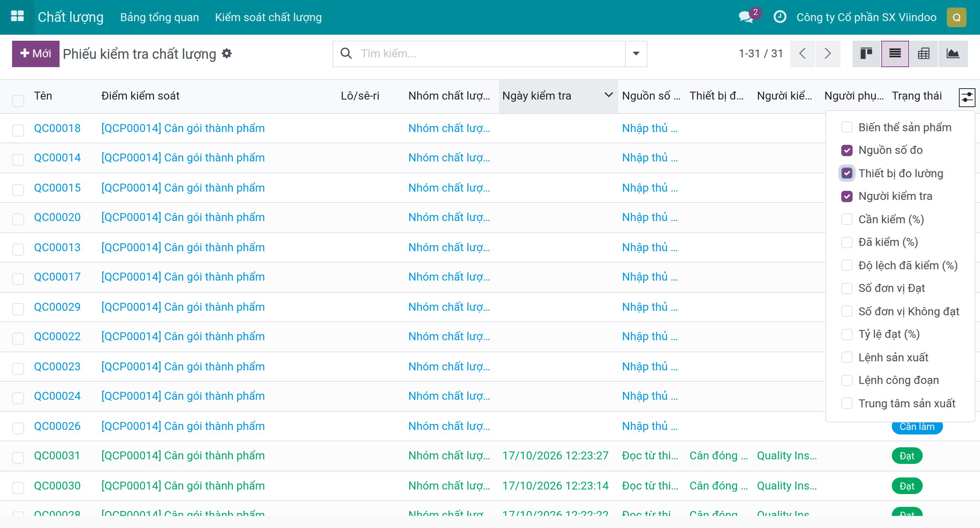
Task: Tick the Tỷ lệ đạt (%) option
Action: (847, 334)
